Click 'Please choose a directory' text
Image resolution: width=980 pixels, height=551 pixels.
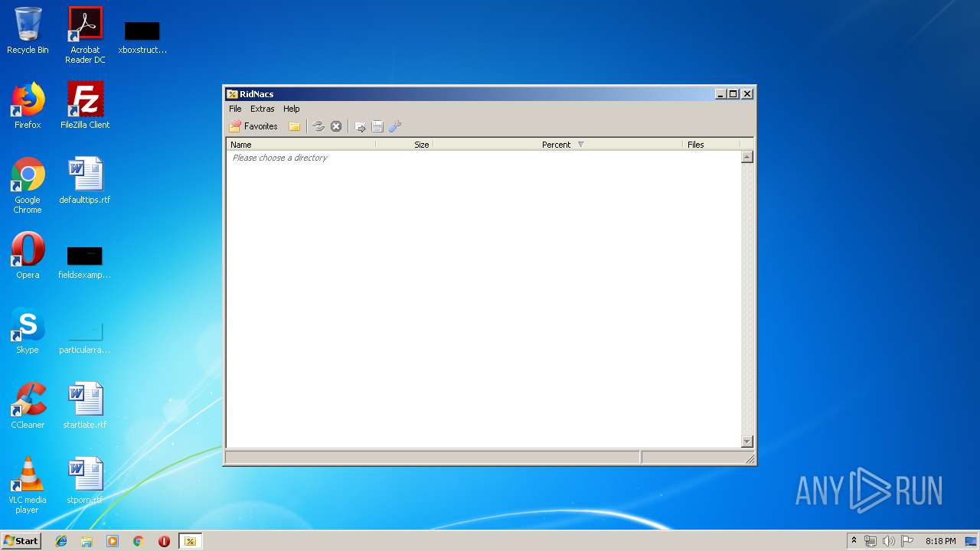tap(279, 158)
